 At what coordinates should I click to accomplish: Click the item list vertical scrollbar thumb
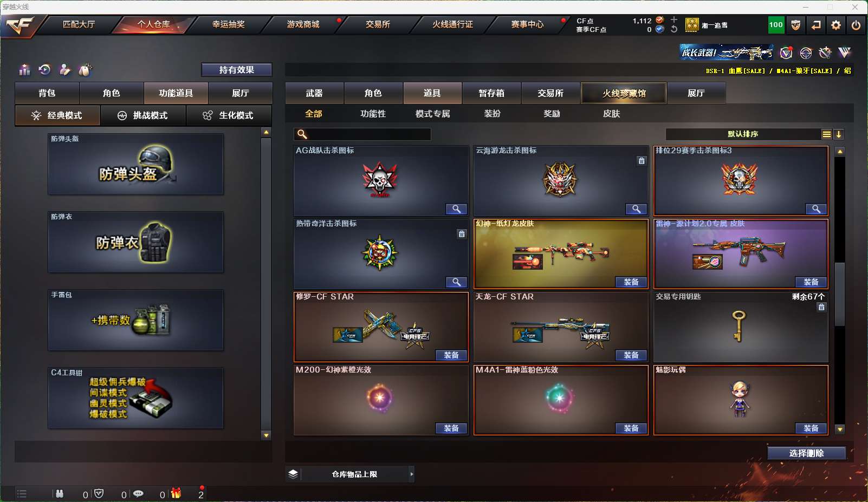[x=840, y=294]
